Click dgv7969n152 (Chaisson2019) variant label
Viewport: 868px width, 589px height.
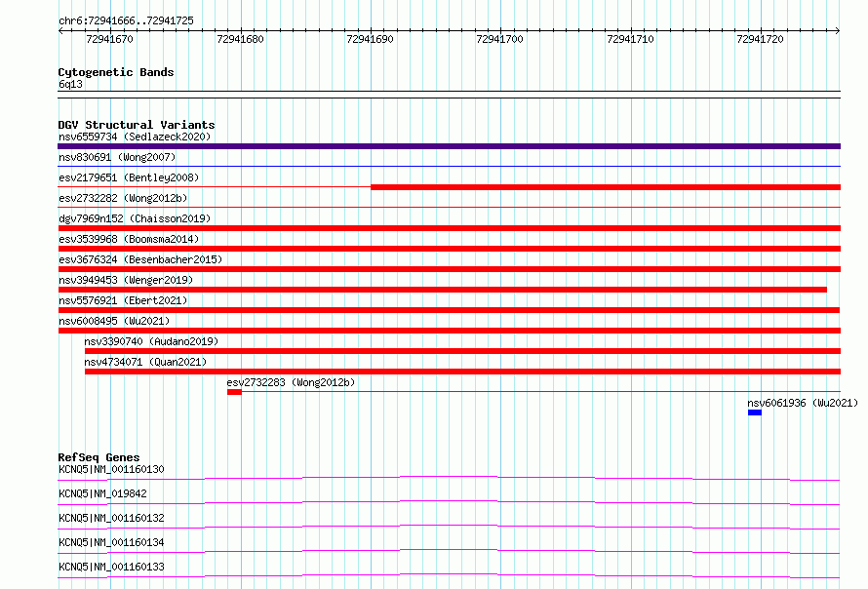[x=135, y=218]
